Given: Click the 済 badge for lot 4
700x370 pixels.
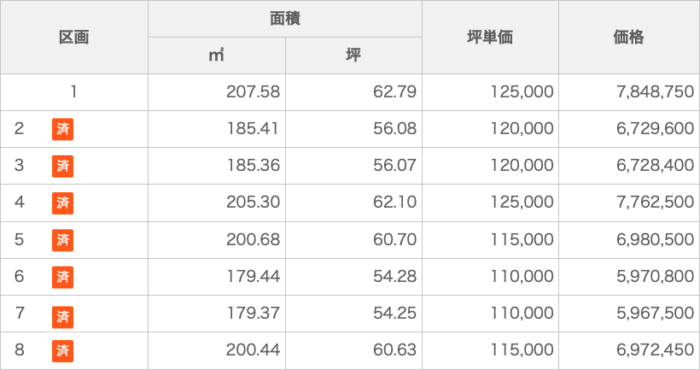Looking at the screenshot, I should 62,203.
